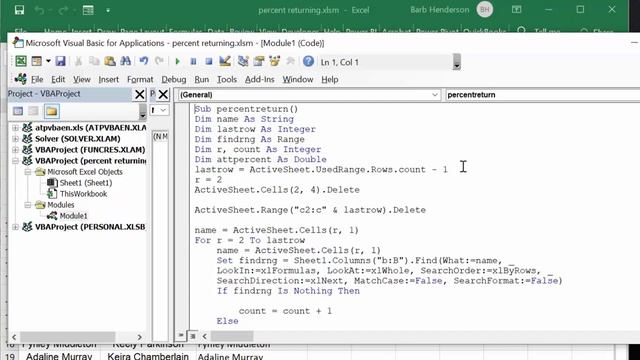Open the File menu in VBA editor

click(37, 80)
